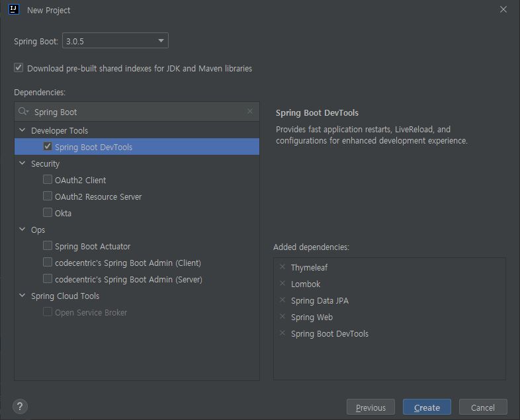This screenshot has width=520, height=420.
Task: Check the Okta checkbox
Action: (48, 212)
